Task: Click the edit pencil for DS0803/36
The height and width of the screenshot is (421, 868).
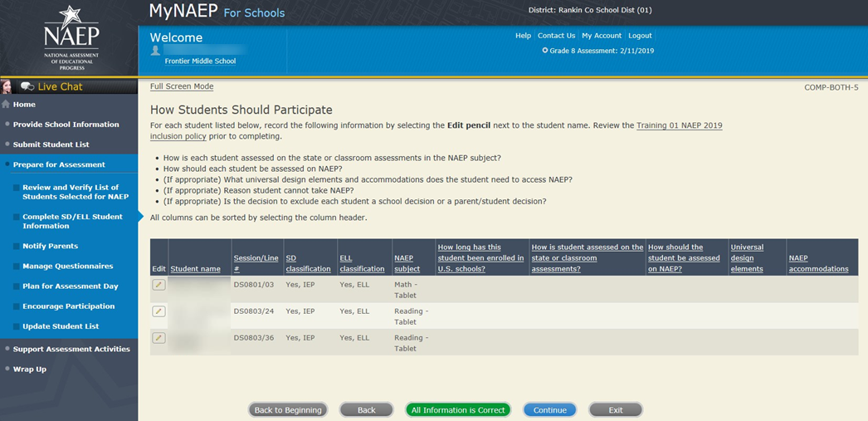Action: 158,338
